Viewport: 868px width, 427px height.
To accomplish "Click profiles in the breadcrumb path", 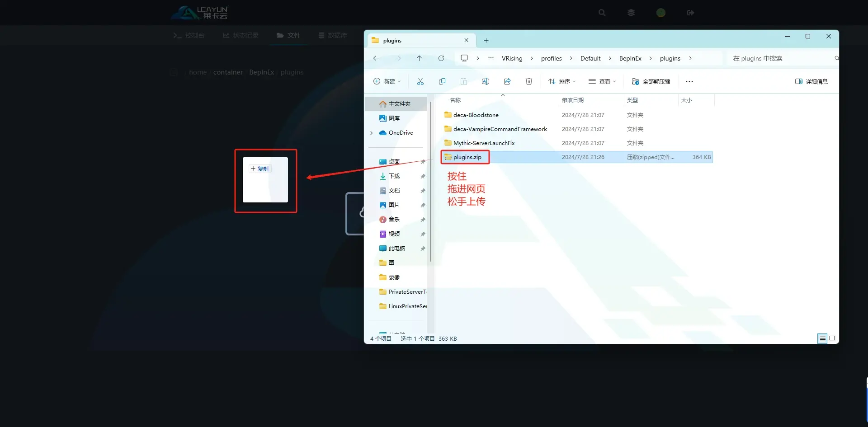I will (x=551, y=58).
